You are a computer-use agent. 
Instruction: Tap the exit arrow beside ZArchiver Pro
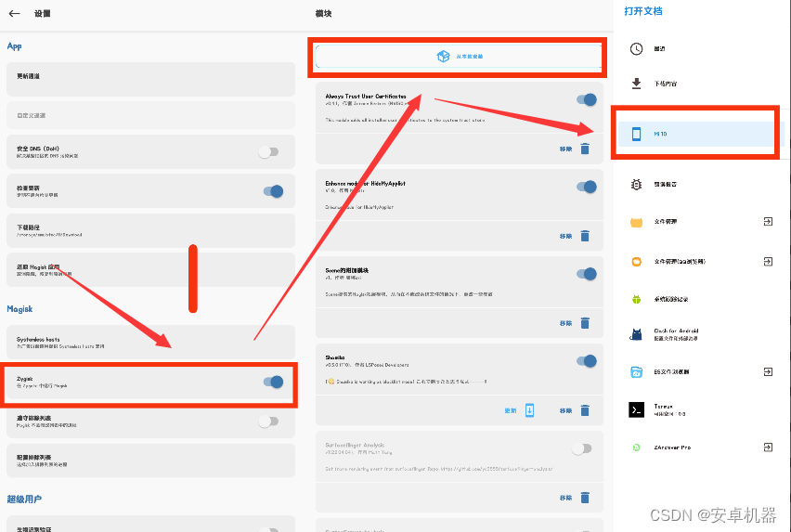tap(768, 448)
